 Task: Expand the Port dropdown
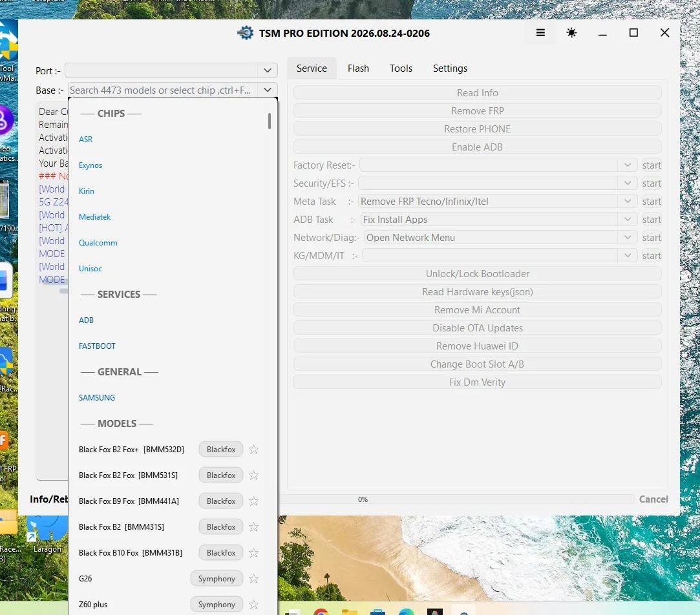pos(268,70)
